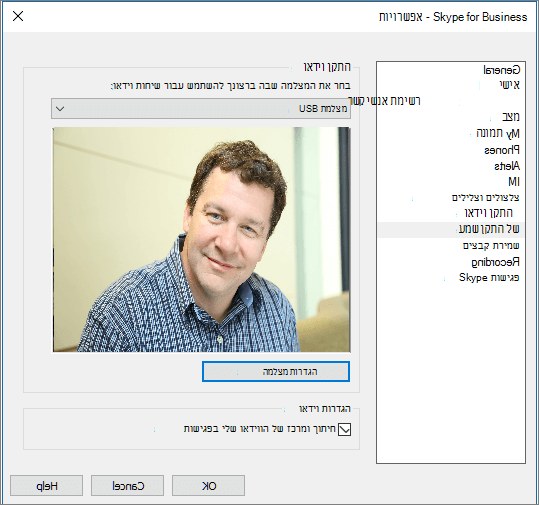This screenshot has height=505, width=539.
Task: Click the camera video preview image
Action: tap(201, 240)
